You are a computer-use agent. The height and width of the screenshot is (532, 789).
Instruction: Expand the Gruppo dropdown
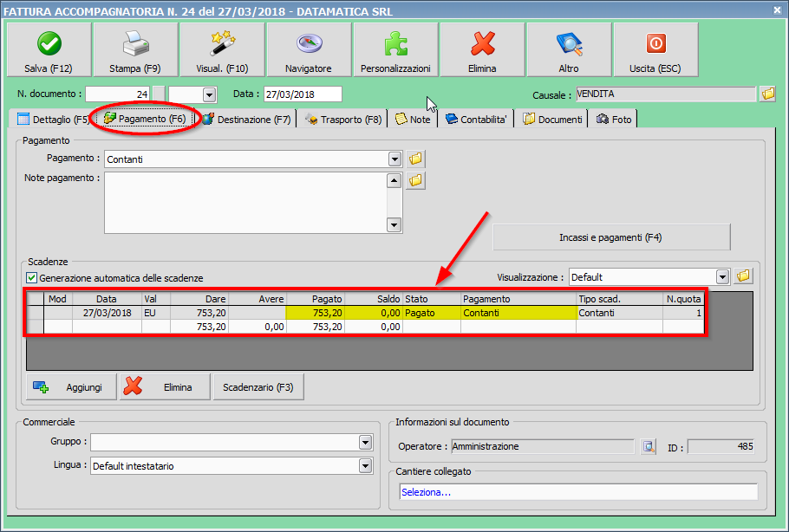(x=366, y=443)
